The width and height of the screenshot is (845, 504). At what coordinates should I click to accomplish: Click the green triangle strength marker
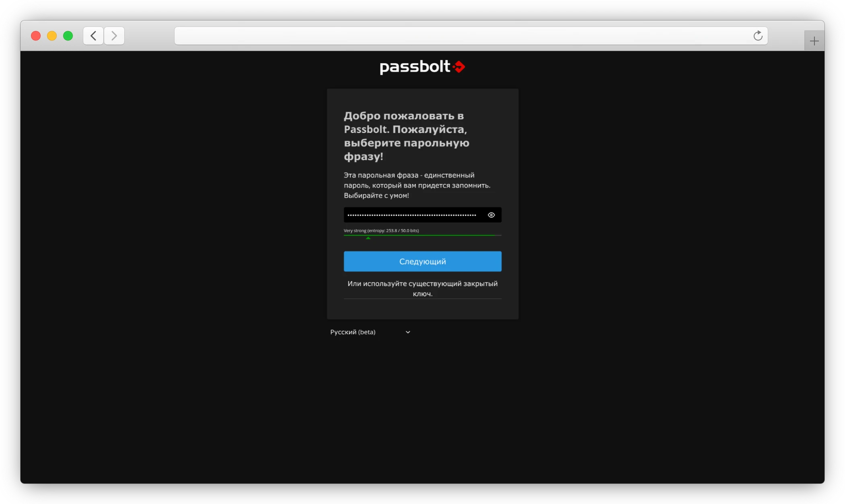[368, 238]
